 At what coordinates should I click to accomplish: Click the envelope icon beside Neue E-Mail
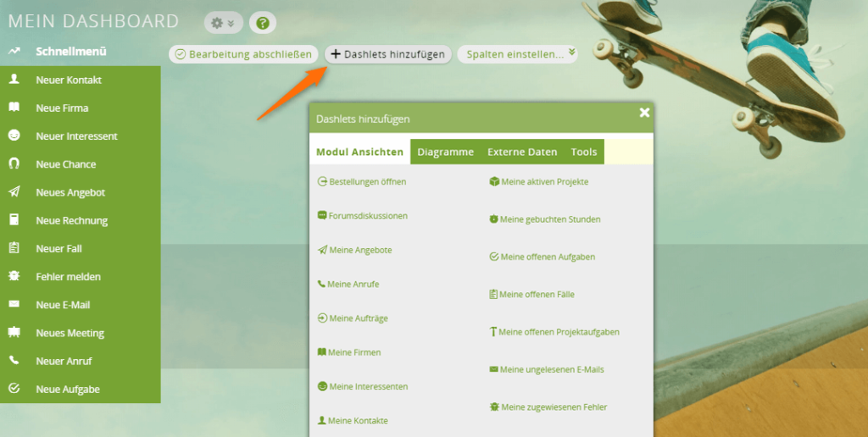pyautogui.click(x=14, y=304)
